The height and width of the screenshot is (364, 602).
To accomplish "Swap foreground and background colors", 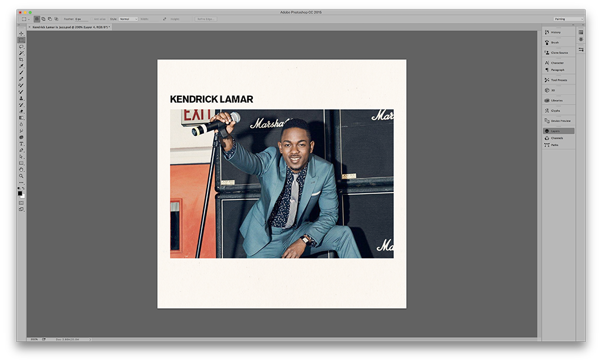I will [24, 188].
